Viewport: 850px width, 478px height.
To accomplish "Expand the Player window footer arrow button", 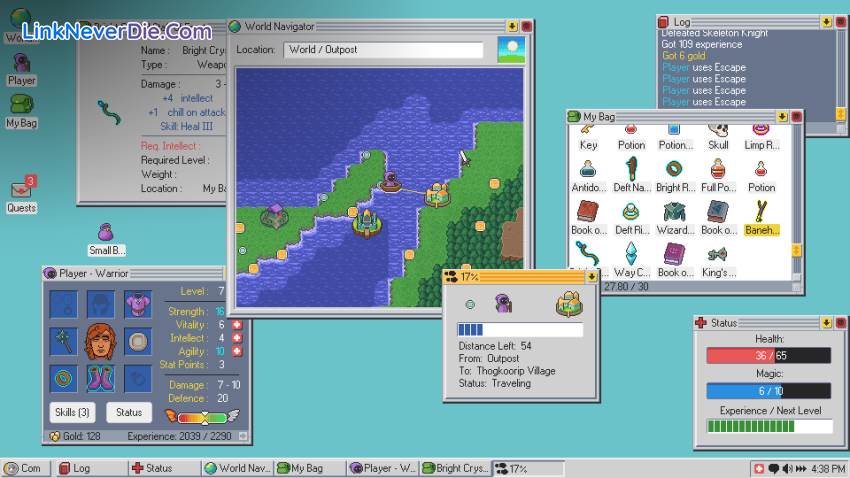I will point(242,436).
